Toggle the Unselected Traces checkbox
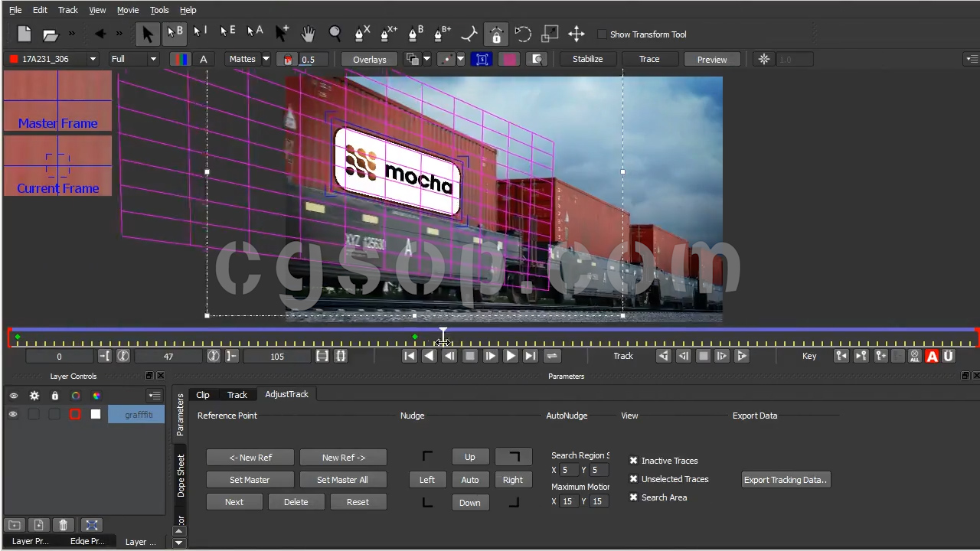The image size is (980, 551). tap(634, 479)
